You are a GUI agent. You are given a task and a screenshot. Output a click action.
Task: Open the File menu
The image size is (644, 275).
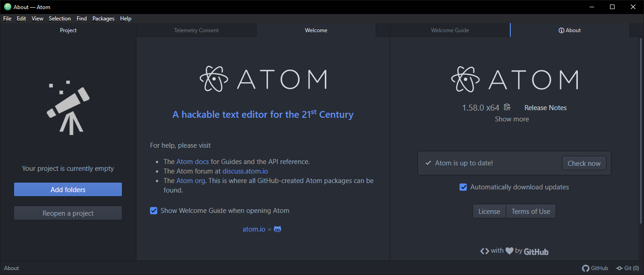tap(7, 19)
